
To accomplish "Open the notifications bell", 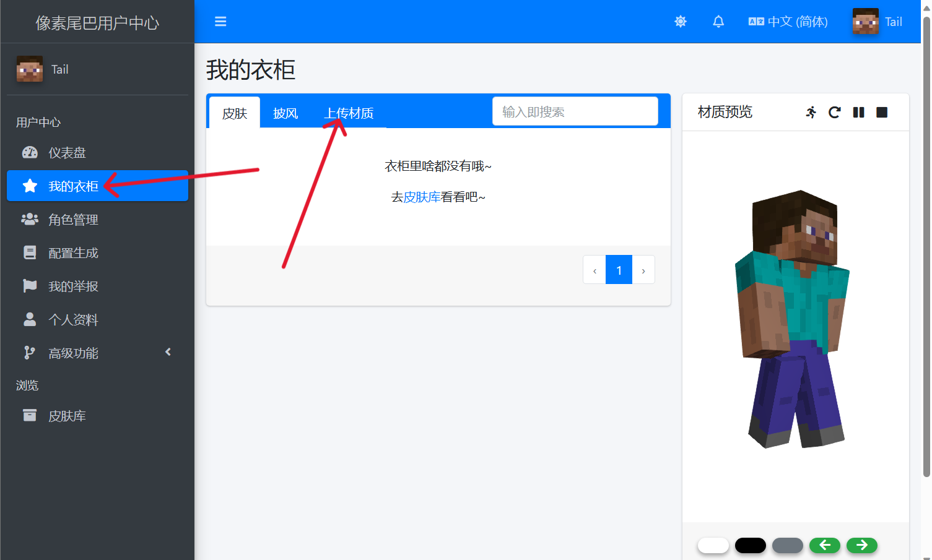I will click(x=718, y=22).
